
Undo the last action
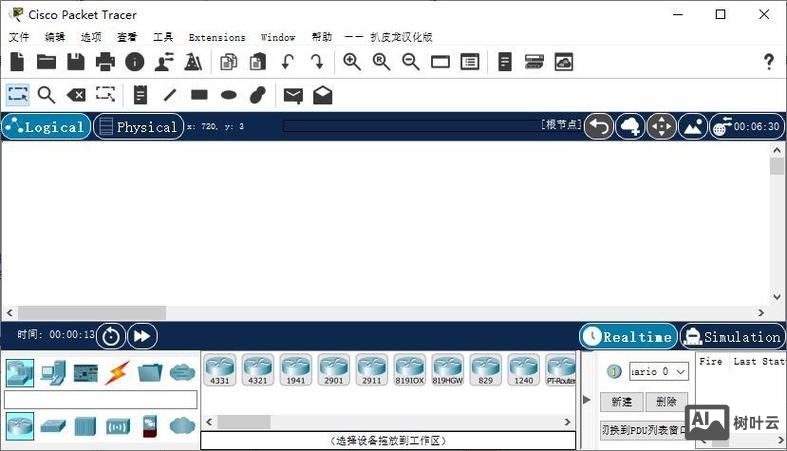(x=288, y=62)
